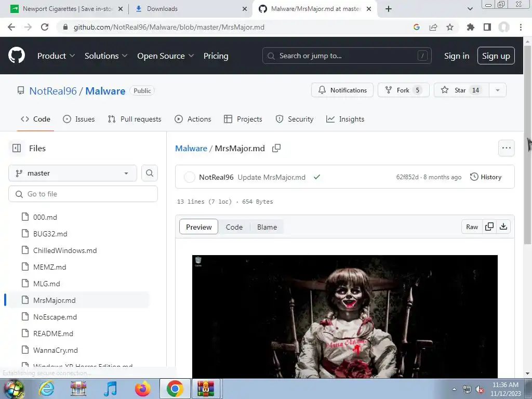Image resolution: width=532 pixels, height=399 pixels.
Task: Switch to the Code view tab
Action: 234,227
